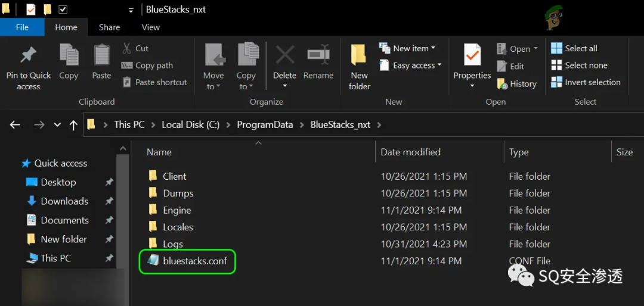Click Paste shortcut button
Image resolution: width=644 pixels, height=306 pixels.
(155, 82)
